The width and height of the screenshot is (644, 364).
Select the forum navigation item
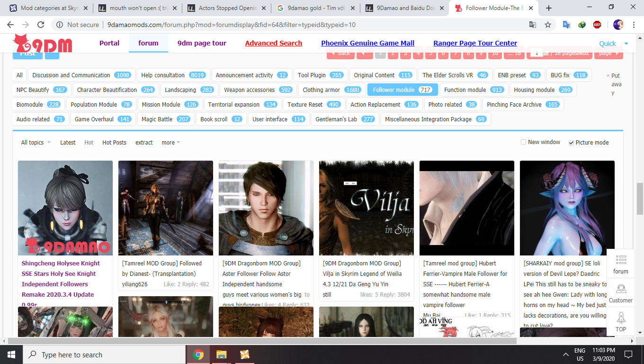(x=148, y=43)
